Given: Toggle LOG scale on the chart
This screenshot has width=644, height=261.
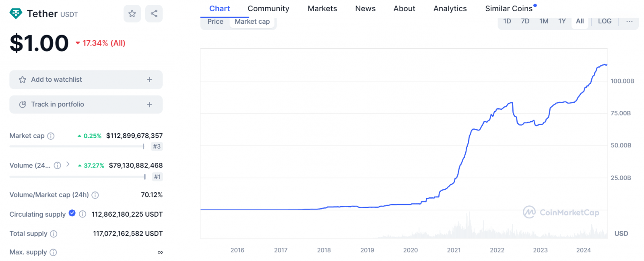Looking at the screenshot, I should pyautogui.click(x=604, y=21).
